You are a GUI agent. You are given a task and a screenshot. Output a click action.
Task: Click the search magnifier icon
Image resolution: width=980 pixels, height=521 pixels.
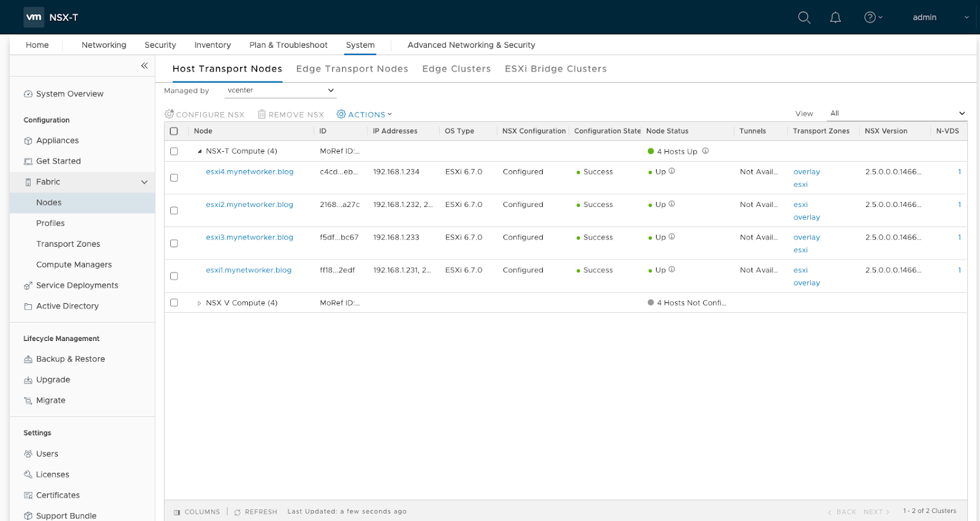(x=804, y=18)
